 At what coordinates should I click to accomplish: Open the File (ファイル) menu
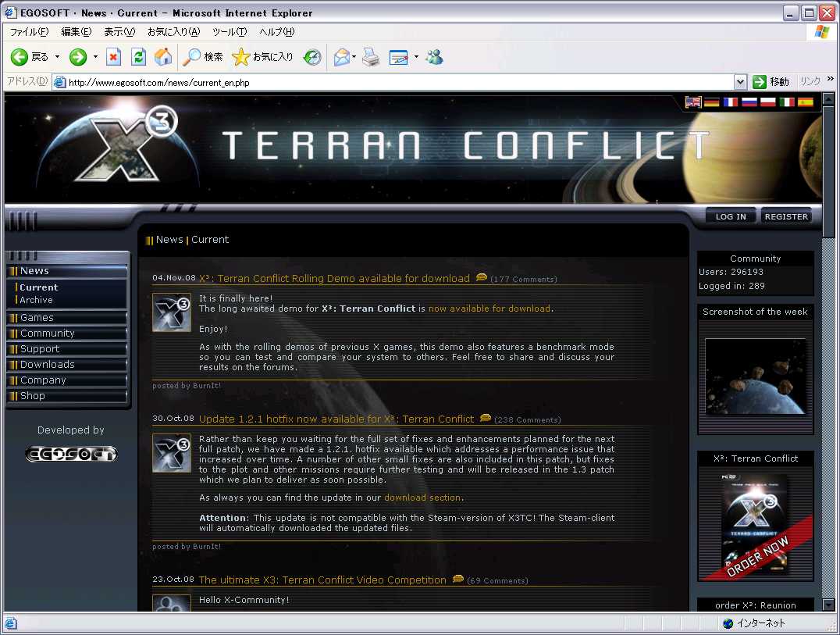click(x=29, y=31)
